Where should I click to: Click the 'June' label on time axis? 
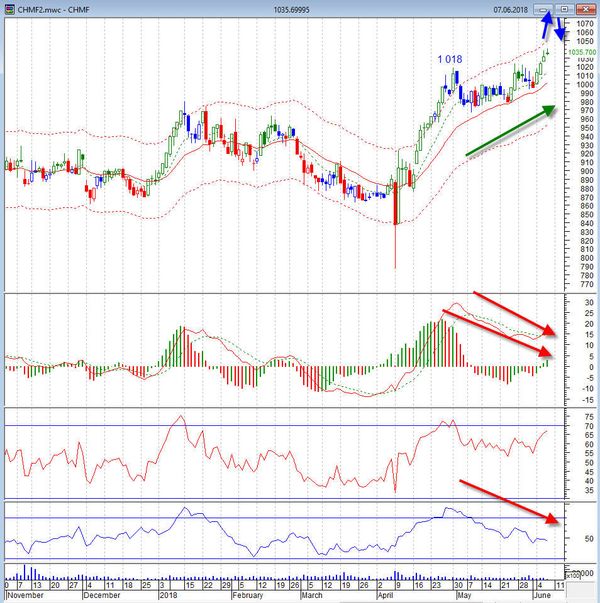point(542,595)
